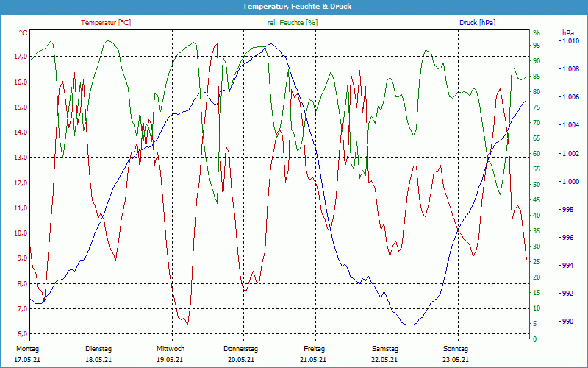Screen dimensions: 588x368
Task: Click the date 17.05.21
Action: [x=27, y=360]
